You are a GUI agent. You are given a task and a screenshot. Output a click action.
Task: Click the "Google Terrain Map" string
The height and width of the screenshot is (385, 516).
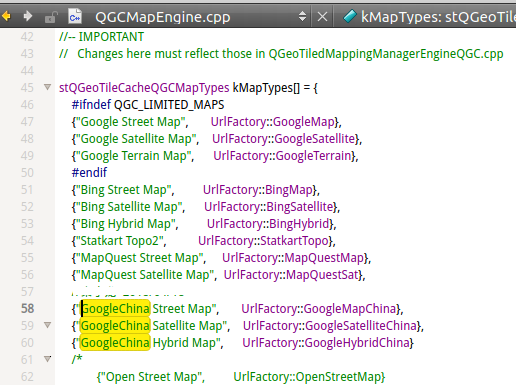(135, 156)
